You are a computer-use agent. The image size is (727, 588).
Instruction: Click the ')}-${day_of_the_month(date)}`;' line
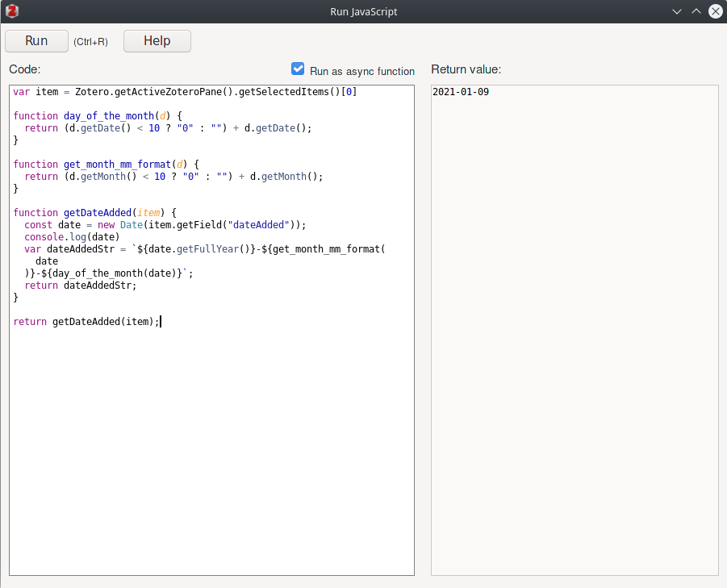click(x=109, y=273)
